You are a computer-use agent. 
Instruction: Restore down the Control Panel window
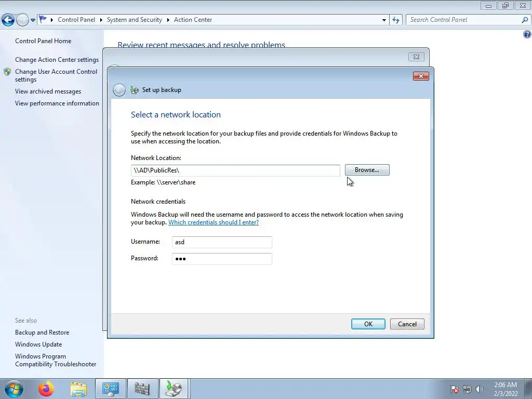506,5
